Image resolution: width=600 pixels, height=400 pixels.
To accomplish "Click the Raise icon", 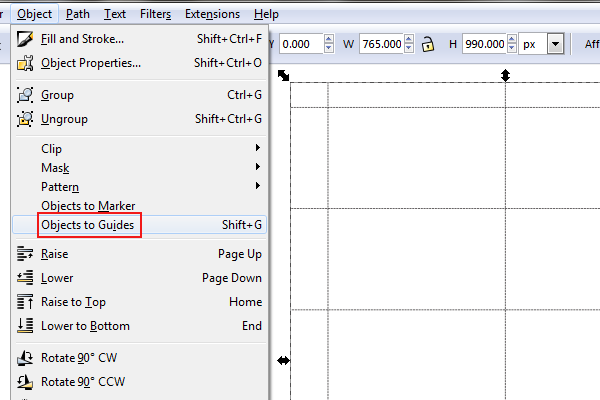I will pyautogui.click(x=25, y=254).
